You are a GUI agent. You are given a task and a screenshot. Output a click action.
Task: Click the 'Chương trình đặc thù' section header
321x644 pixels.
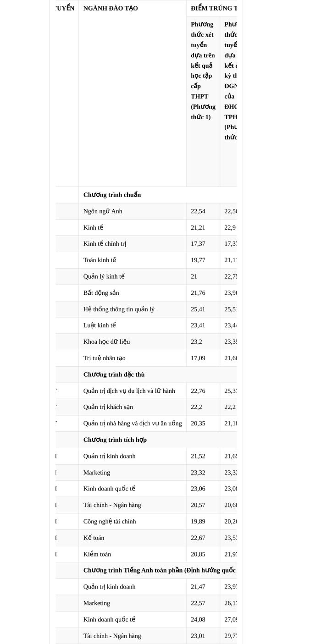click(x=114, y=374)
